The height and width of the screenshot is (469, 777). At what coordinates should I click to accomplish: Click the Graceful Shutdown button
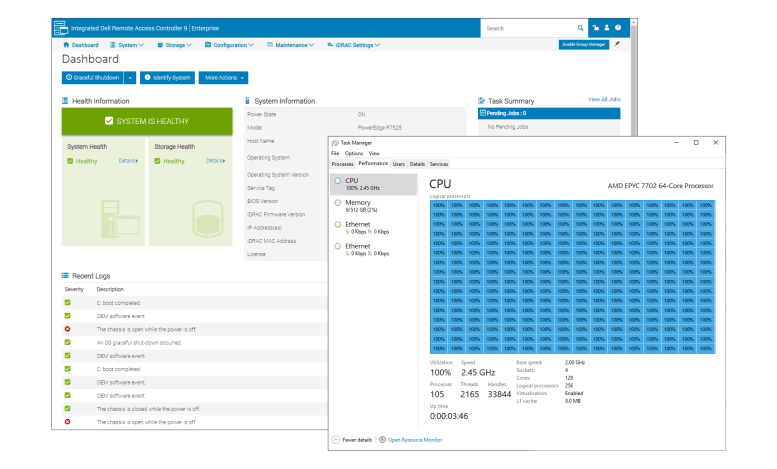click(93, 78)
